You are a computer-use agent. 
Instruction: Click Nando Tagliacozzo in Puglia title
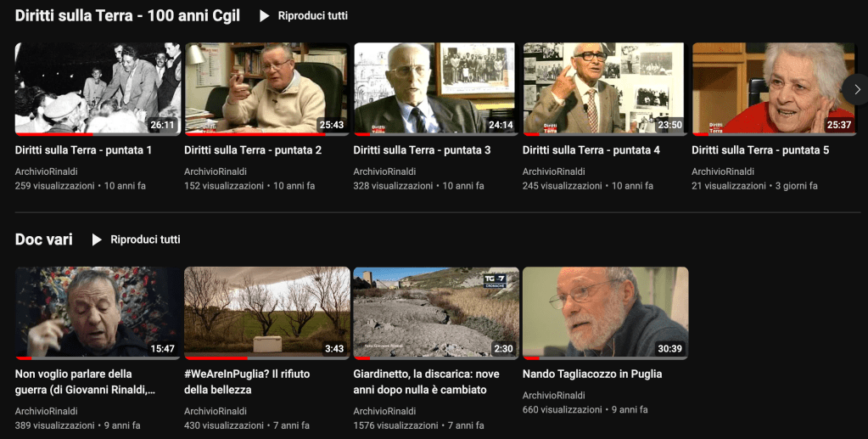tap(592, 374)
